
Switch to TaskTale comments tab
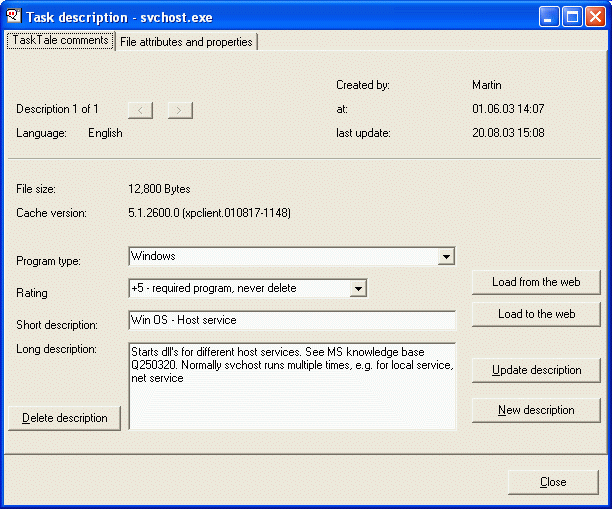point(60,41)
